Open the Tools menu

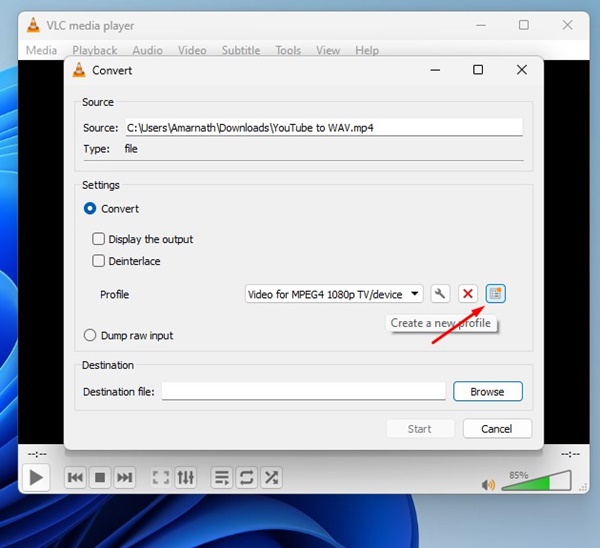(x=288, y=50)
